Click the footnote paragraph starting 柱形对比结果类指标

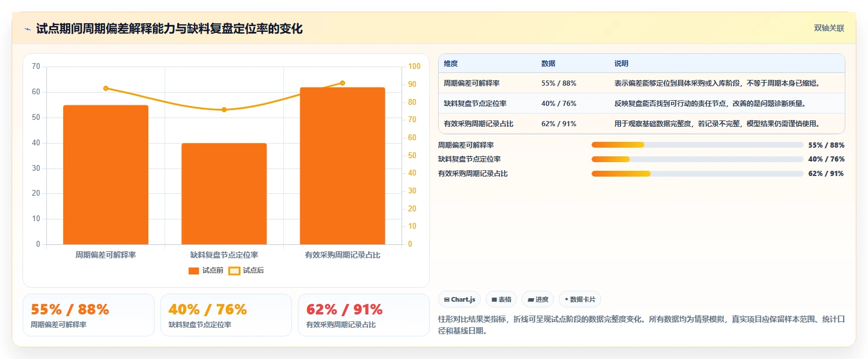641,325
